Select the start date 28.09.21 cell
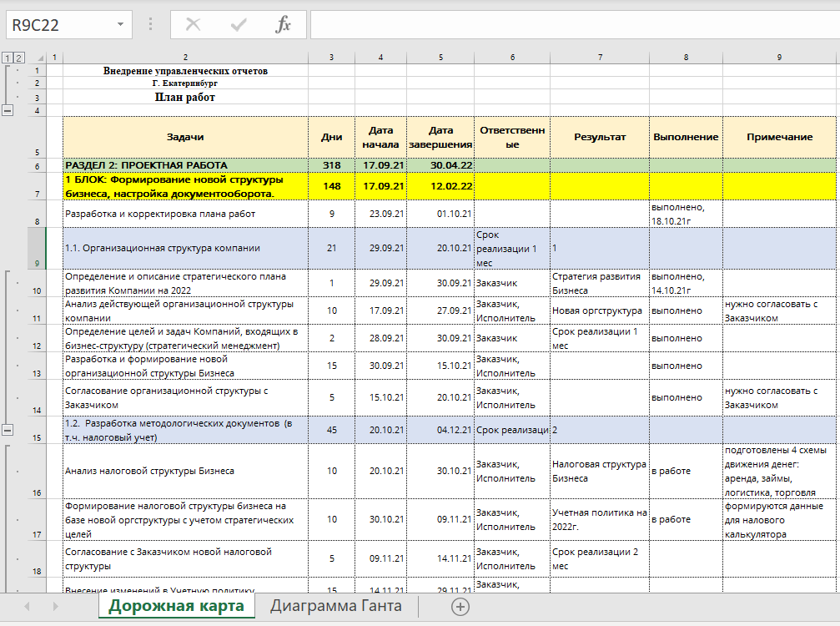Screen dimensions: 840x626 [381, 338]
